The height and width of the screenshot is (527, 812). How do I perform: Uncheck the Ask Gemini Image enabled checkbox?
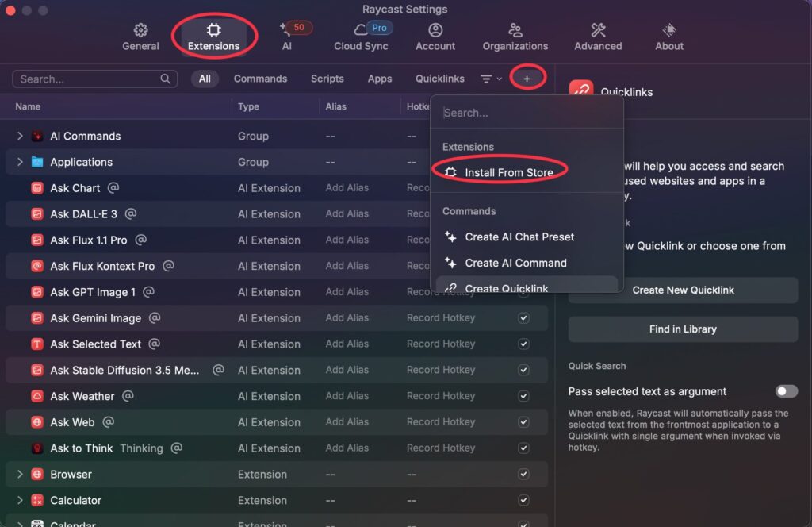click(x=523, y=318)
